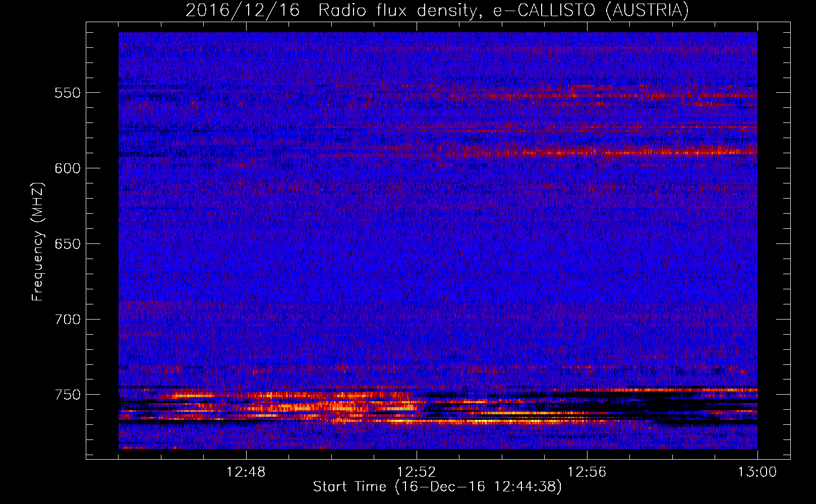Click the 12:56 time tick label
Screen dimensions: 816x504
[x=587, y=472]
